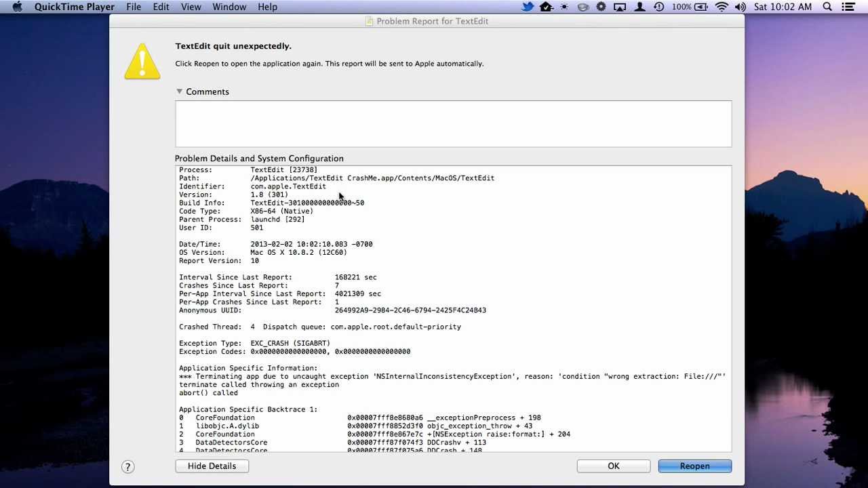This screenshot has height=488, width=868.
Task: Click the Hide Details button
Action: coord(212,466)
